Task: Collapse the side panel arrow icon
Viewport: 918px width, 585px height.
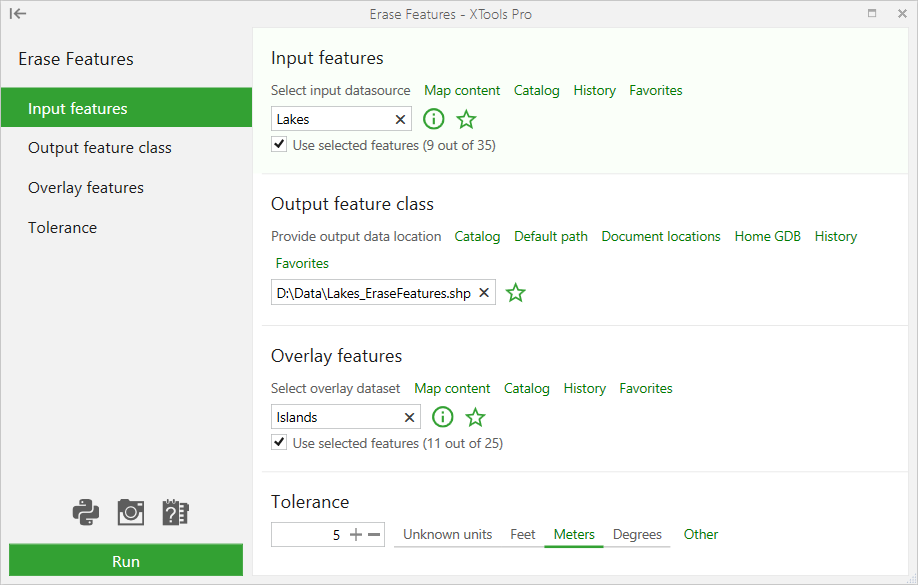Action: point(18,13)
